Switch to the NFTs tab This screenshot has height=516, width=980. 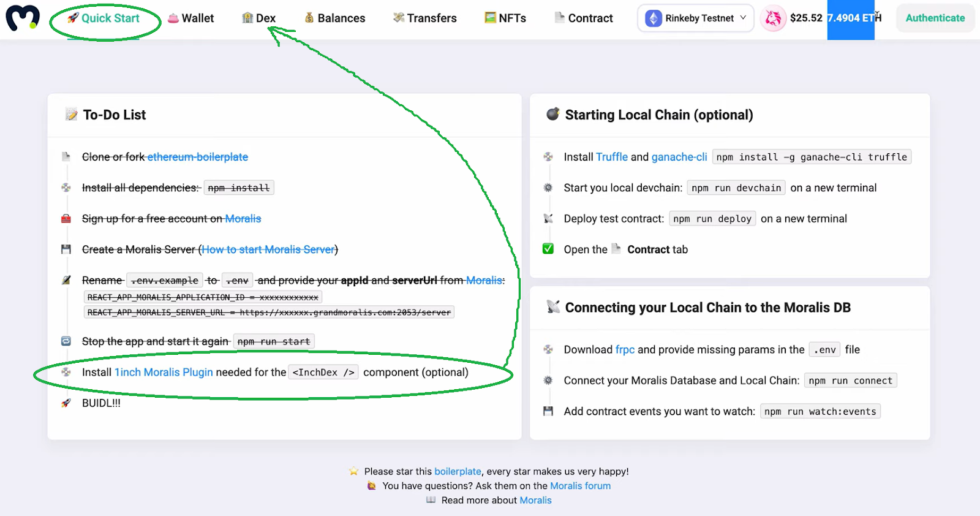click(505, 18)
